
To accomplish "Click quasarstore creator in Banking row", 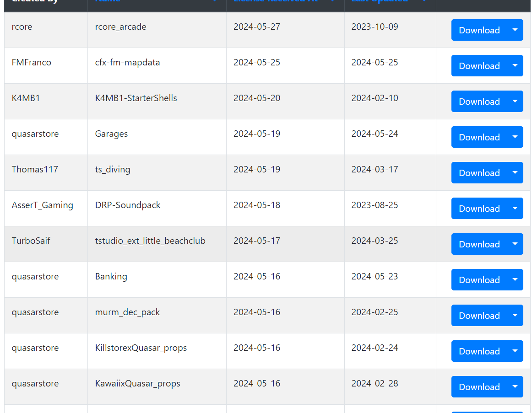I will pyautogui.click(x=35, y=276).
